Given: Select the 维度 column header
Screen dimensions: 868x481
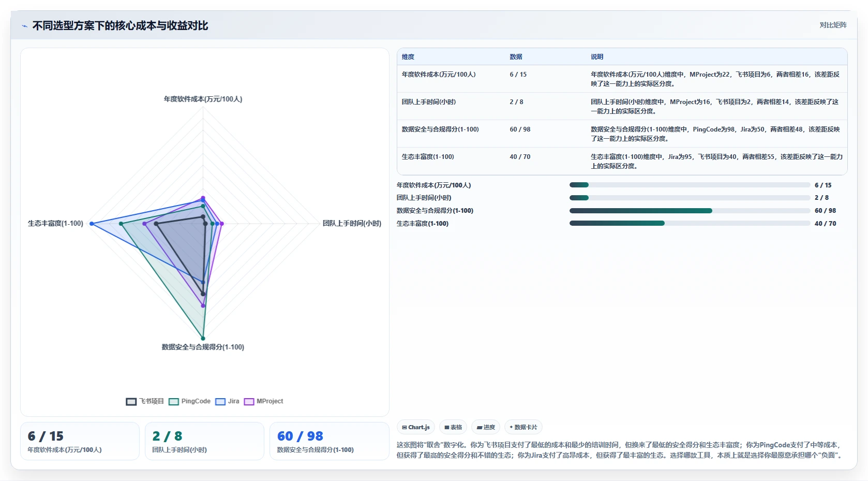Looking at the screenshot, I should click(x=408, y=57).
